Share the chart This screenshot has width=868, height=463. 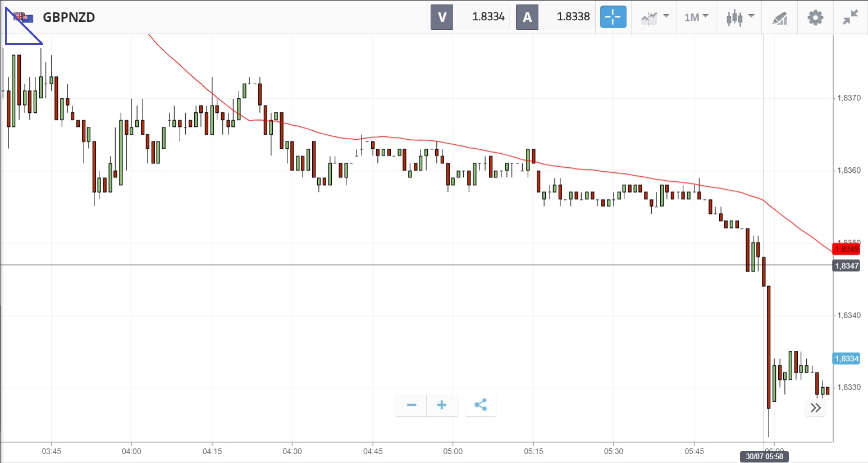coord(481,405)
